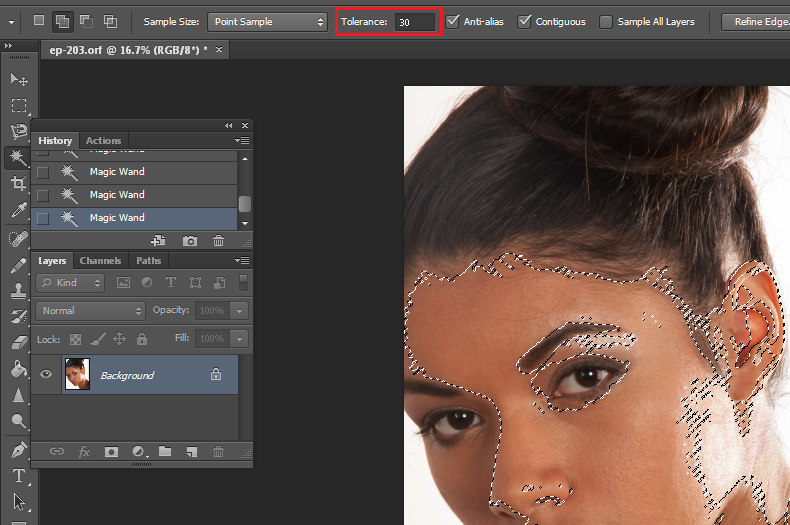Filter layers by type layers icon
The image size is (790, 525).
(x=171, y=283)
